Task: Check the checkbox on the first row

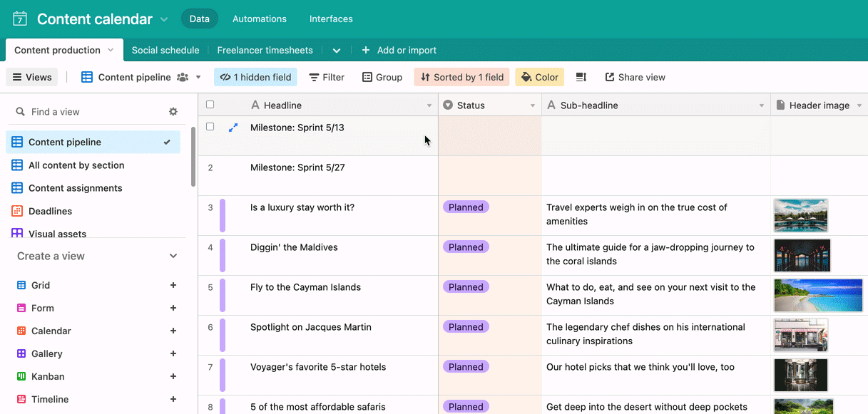Action: point(210,126)
